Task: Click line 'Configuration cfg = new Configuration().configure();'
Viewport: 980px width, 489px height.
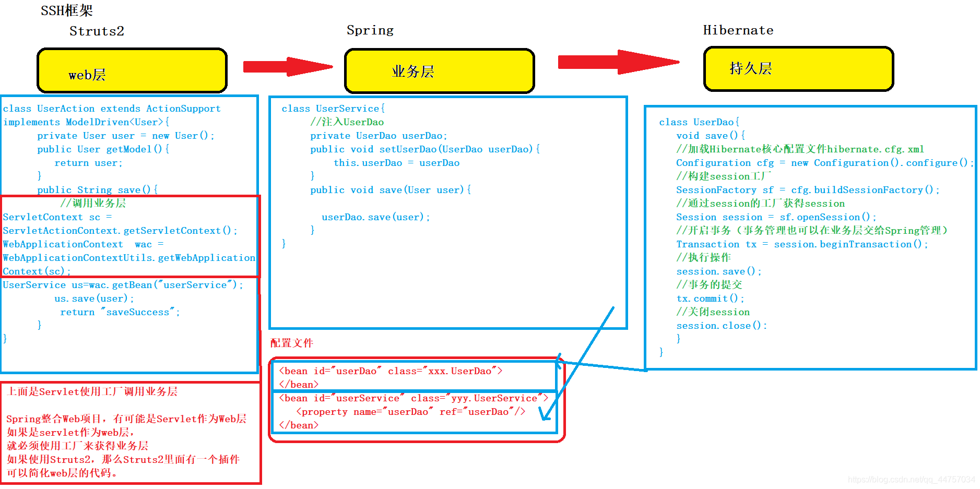Action: click(x=825, y=163)
